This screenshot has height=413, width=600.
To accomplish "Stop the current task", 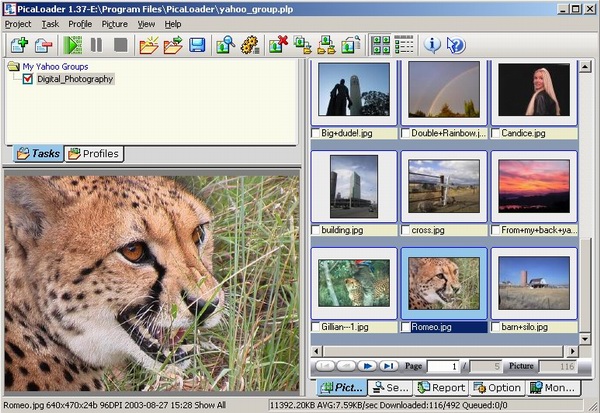I will [x=121, y=45].
